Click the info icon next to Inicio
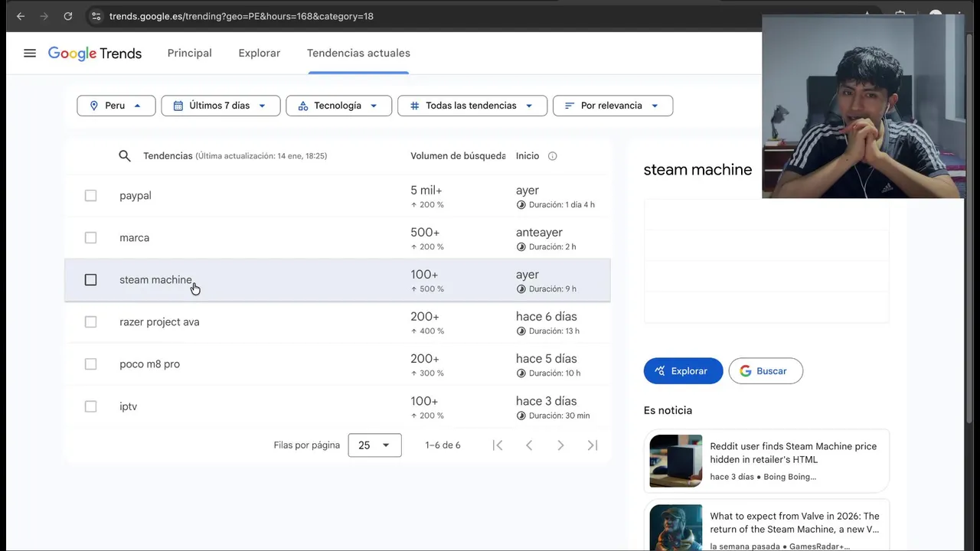 [553, 156]
